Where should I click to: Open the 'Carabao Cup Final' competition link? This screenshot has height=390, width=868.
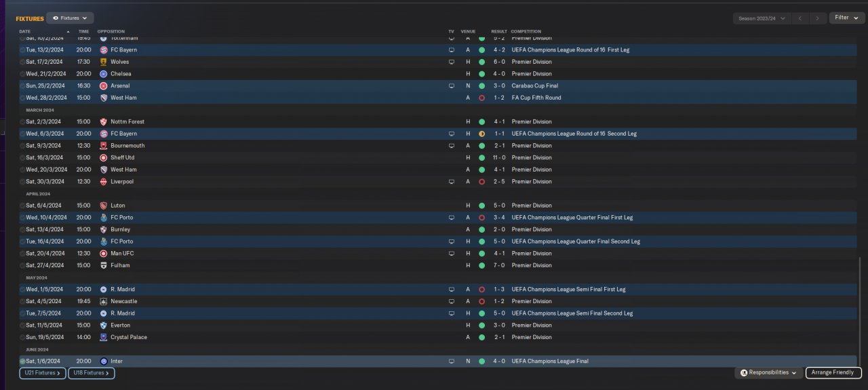tap(536, 86)
